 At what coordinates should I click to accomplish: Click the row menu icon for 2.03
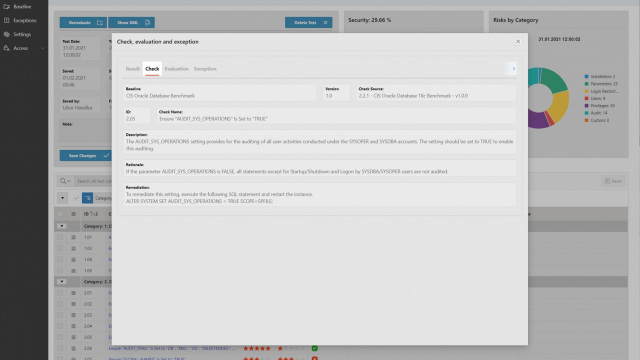point(73,315)
